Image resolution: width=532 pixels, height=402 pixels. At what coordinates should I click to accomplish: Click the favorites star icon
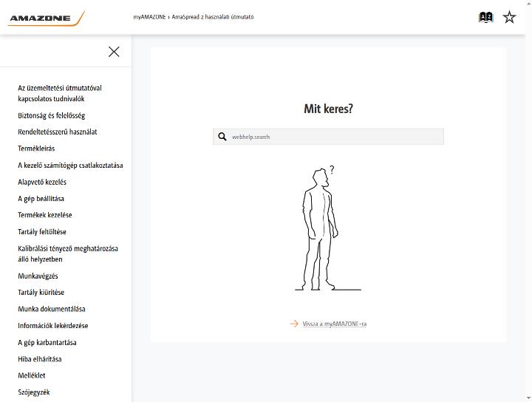[509, 17]
